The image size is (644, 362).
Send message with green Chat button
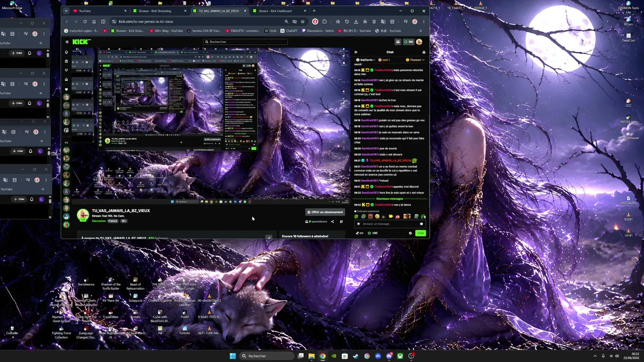421,233
